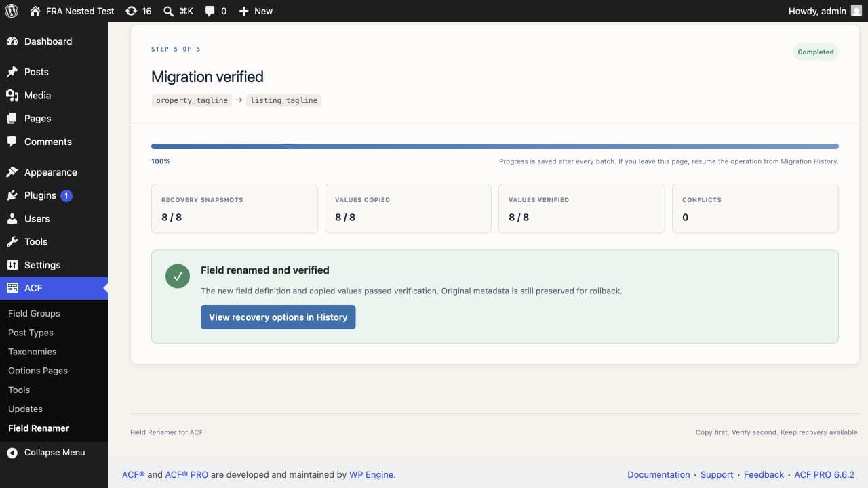The height and width of the screenshot is (488, 868).
Task: Visit the WP Engine link
Action: (371, 475)
